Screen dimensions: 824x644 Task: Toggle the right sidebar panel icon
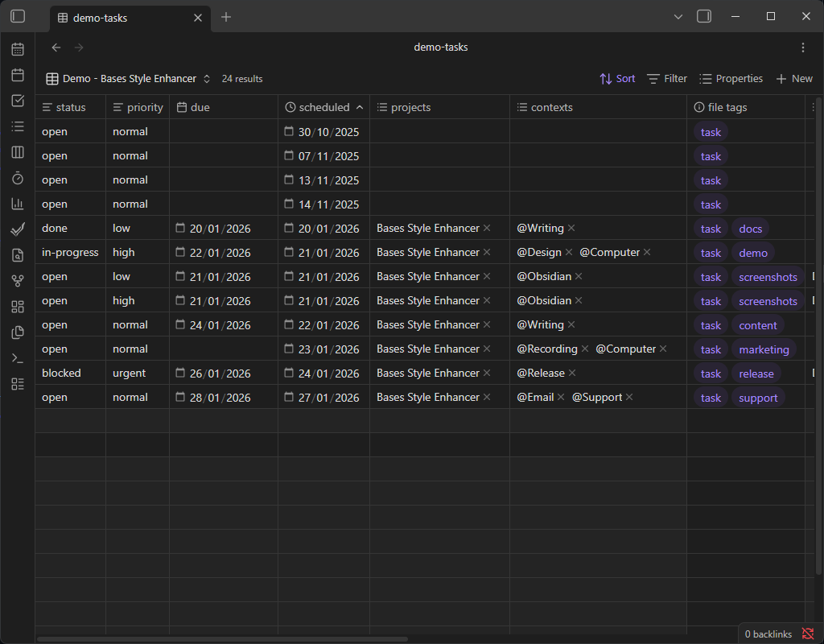pos(704,16)
